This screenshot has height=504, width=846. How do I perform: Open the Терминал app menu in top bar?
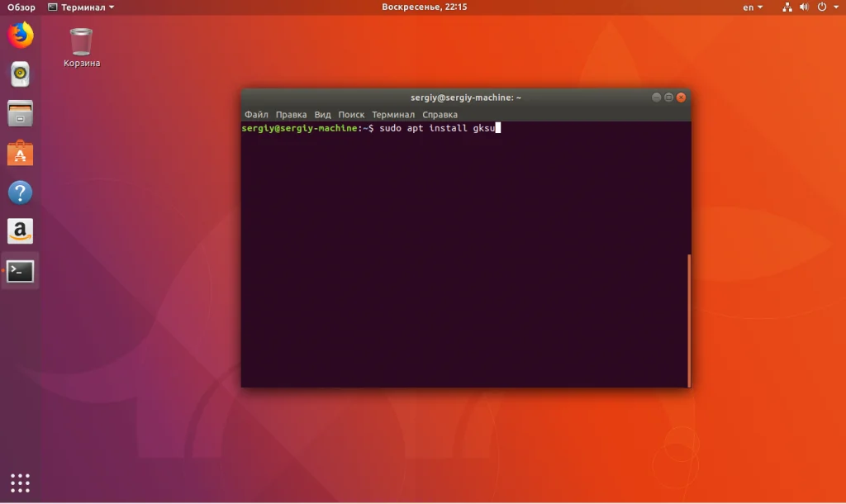coord(81,7)
